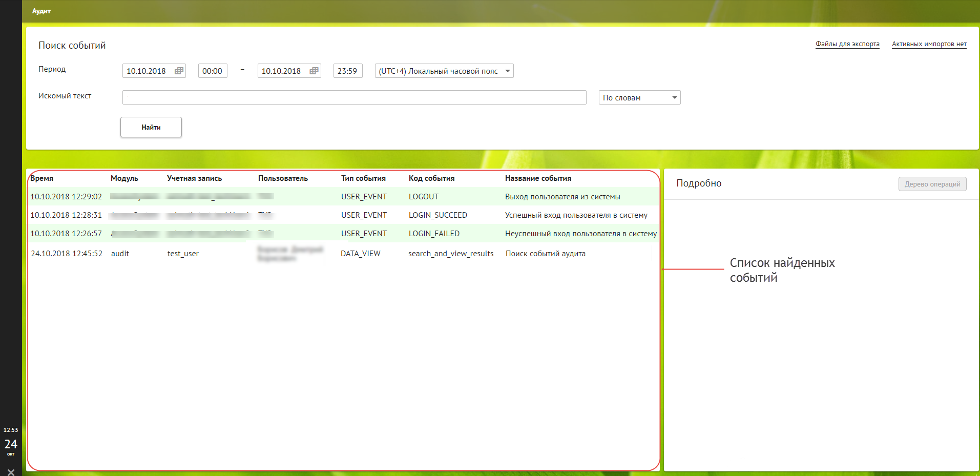Open calendar picker for start date
980x476 pixels.
tap(179, 71)
